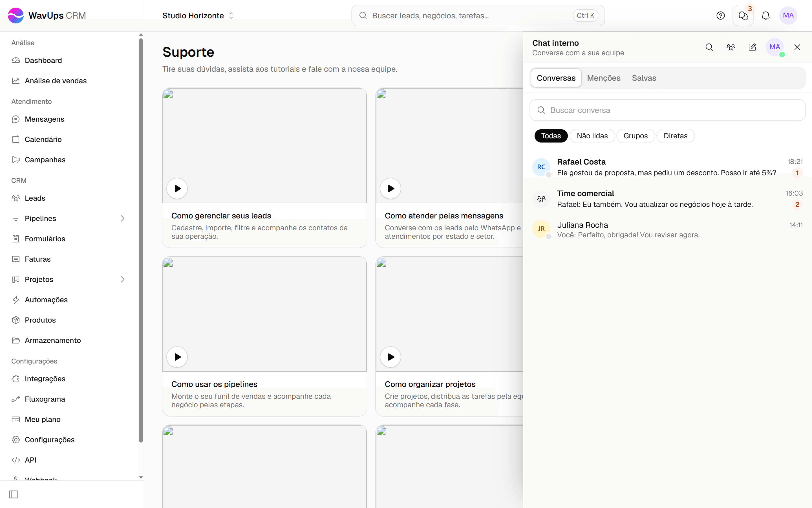The width and height of the screenshot is (812, 508).
Task: Open the Rafael Costa conversation
Action: pyautogui.click(x=667, y=167)
